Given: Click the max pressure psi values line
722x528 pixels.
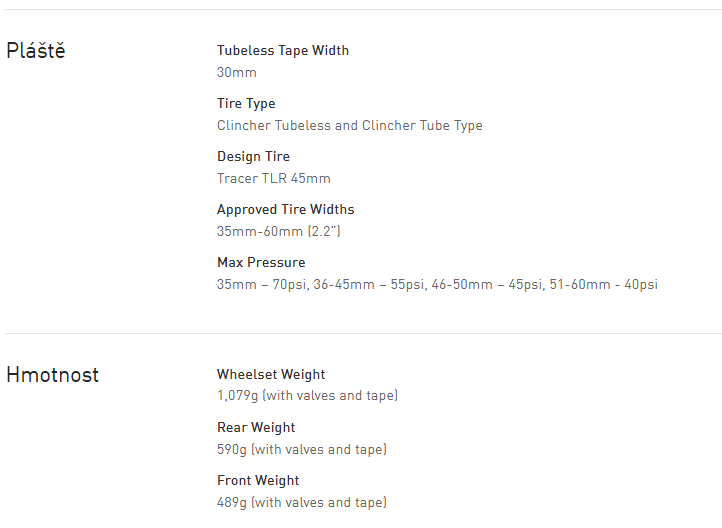Looking at the screenshot, I should (x=437, y=284).
